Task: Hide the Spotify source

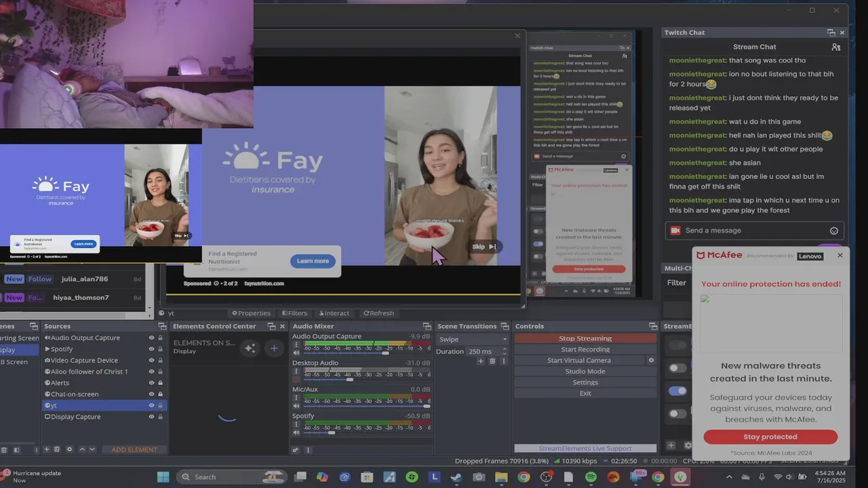Action: 151,349
